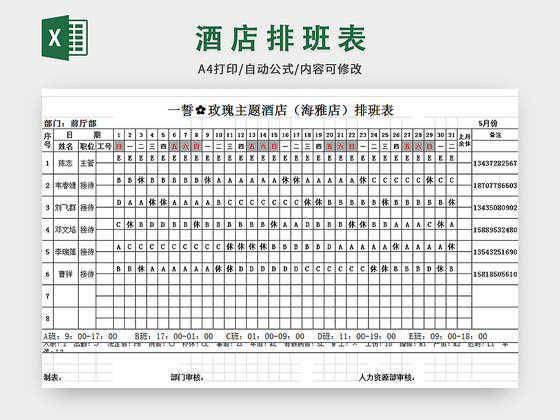560x420 pixels.
Task: Click the 部门: 前厅部 label
Action: [70, 123]
